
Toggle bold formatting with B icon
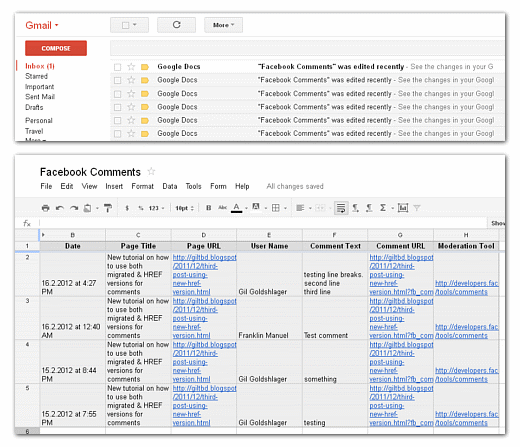coord(209,208)
